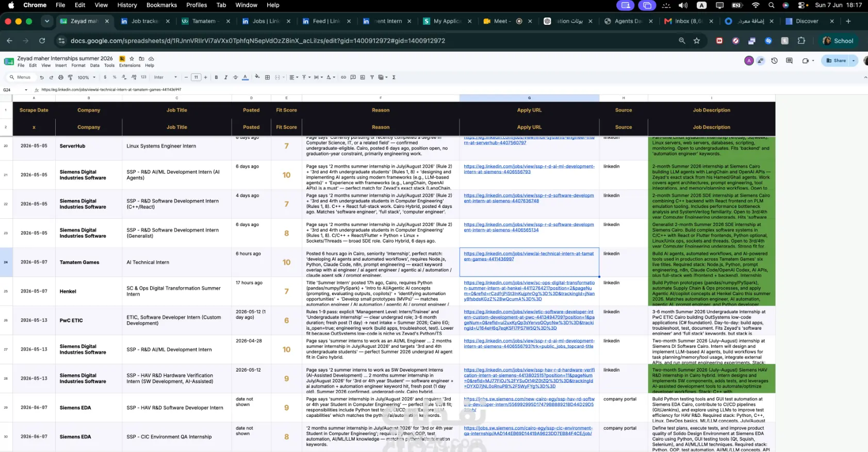This screenshot has width=868, height=452.
Task: Open the Extensions menu in Sheets
Action: click(129, 66)
